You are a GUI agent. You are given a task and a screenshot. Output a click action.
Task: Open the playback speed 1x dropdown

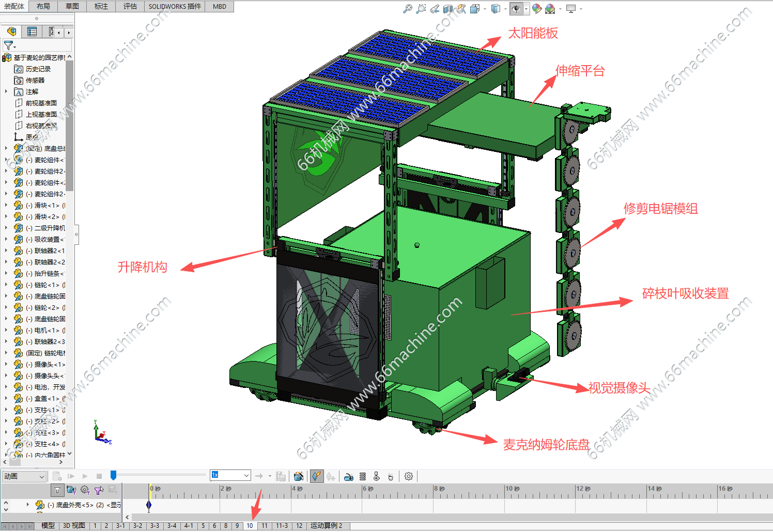point(246,476)
